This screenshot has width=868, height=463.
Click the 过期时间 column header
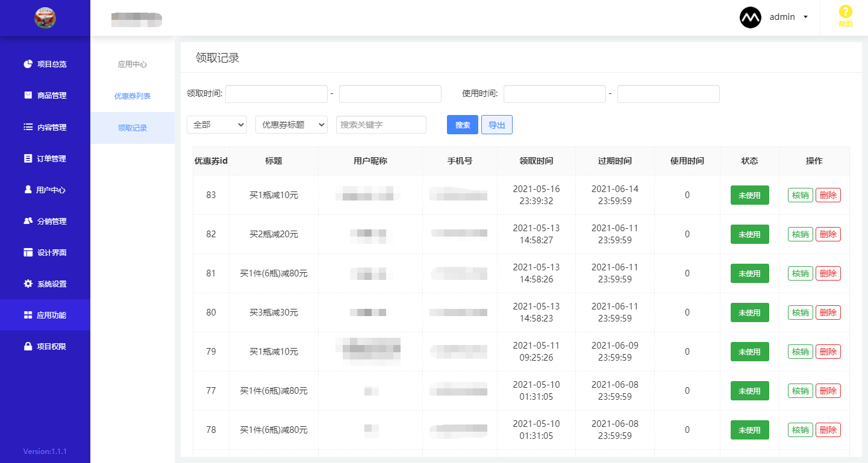[x=615, y=161]
